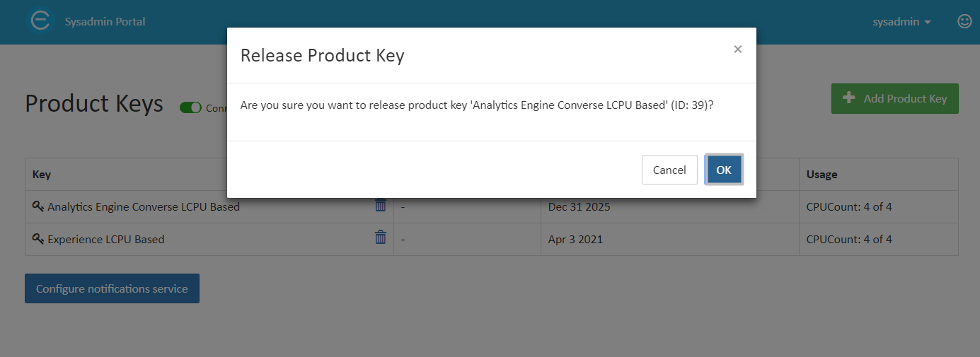Screen dimensions: 980x357
Task: Click the portal logo icon in header
Action: coord(41,21)
